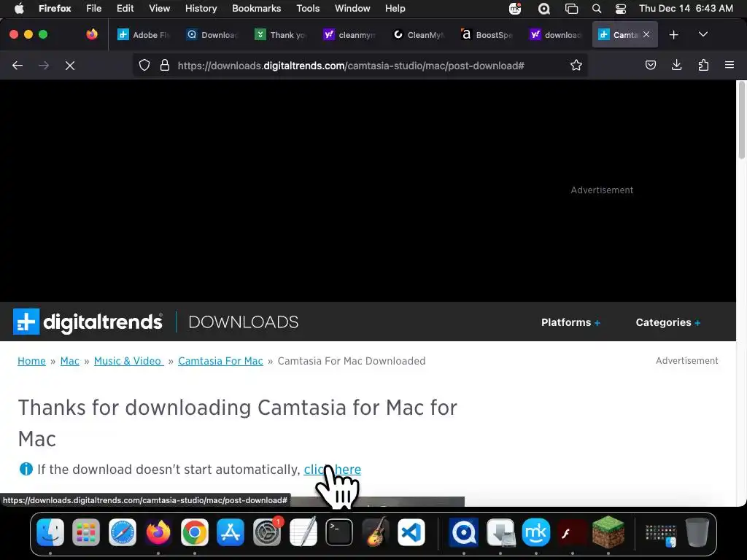Screen dimensions: 747x560
Task: Close the Camtasia tab
Action: (646, 34)
